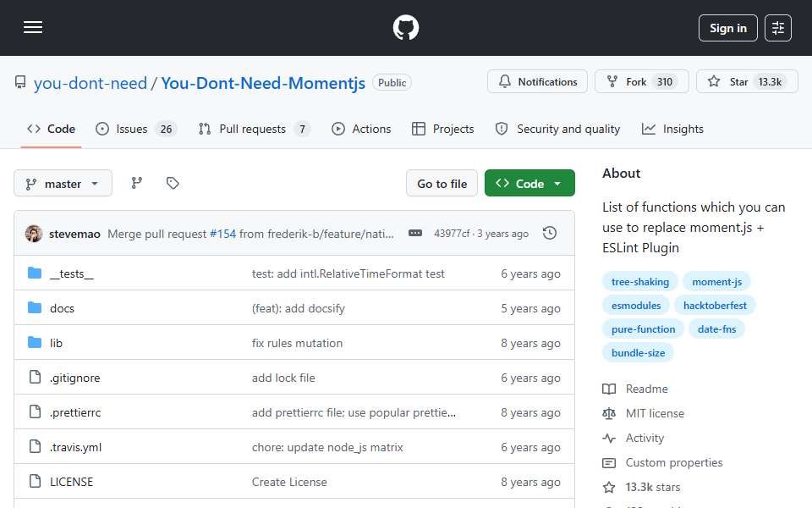The image size is (812, 508).
Task: Expand the green Code dropdown
Action: tap(529, 184)
